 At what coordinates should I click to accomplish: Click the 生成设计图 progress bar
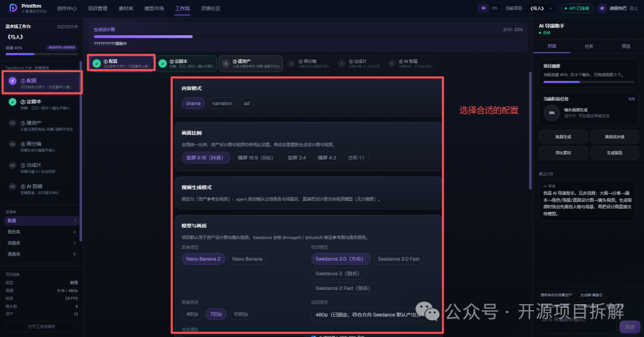pos(308,36)
